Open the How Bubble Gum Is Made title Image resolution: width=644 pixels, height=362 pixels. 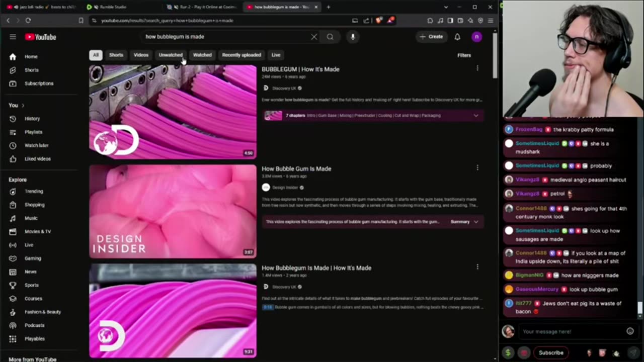[296, 169]
